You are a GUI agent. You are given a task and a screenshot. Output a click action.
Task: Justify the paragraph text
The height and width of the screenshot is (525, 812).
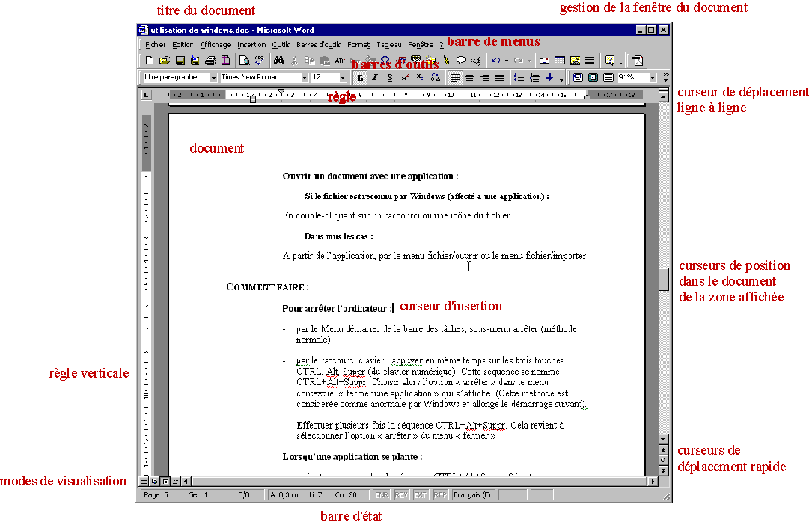point(500,78)
